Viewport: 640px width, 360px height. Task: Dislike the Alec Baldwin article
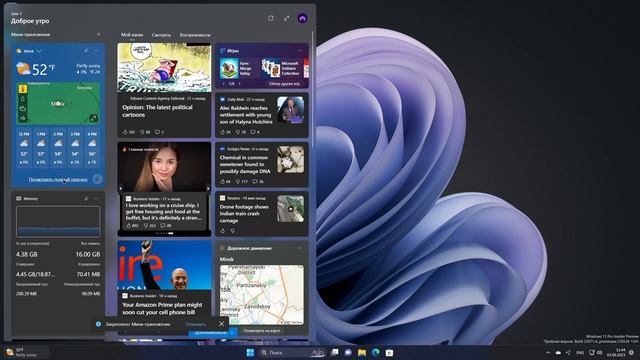click(x=241, y=132)
